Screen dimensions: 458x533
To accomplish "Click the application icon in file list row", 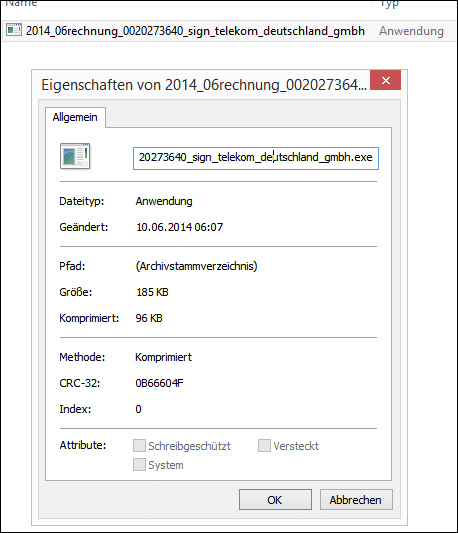I will [x=14, y=30].
